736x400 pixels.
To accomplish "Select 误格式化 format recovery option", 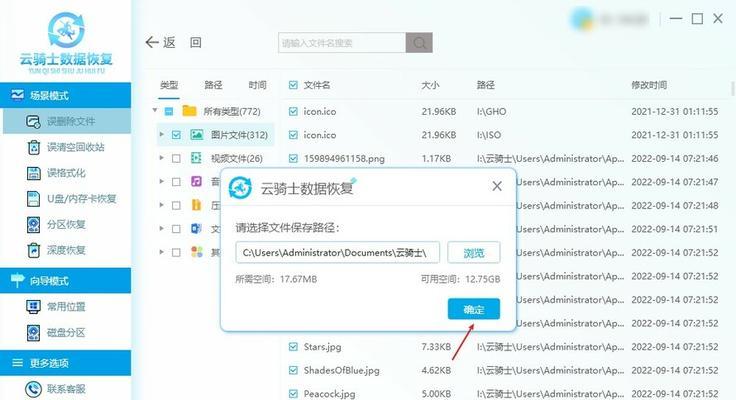I will click(x=67, y=173).
